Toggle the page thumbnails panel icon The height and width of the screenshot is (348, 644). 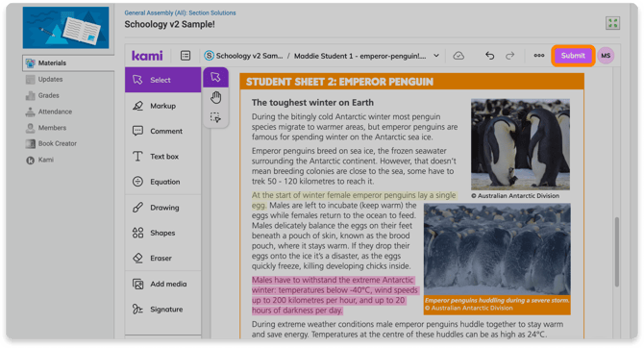[x=186, y=56]
